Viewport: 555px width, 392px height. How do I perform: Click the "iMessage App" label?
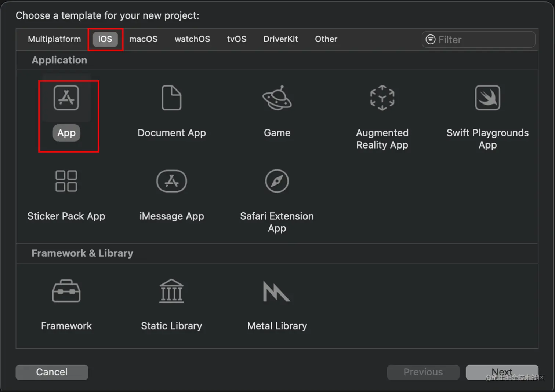coord(171,216)
